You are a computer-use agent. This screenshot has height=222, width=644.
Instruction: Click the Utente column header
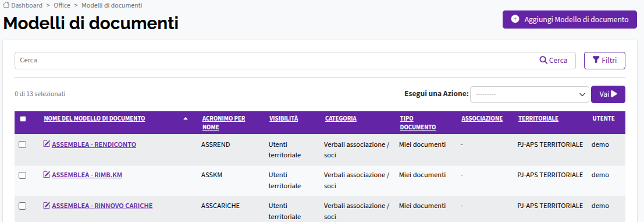point(603,118)
